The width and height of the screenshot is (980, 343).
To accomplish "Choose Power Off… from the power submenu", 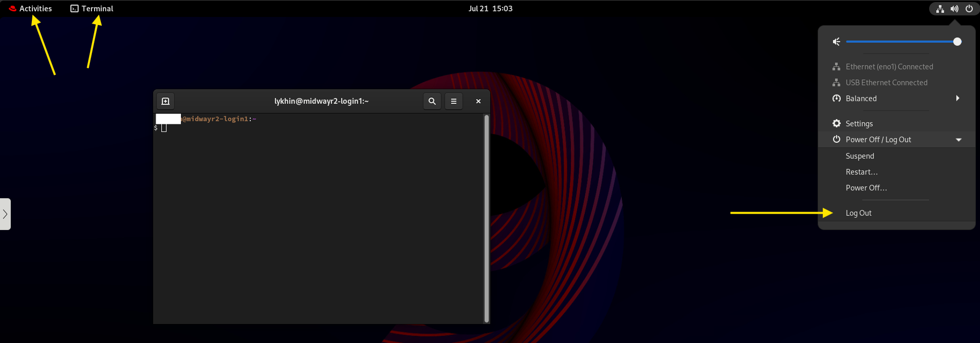I will click(897, 188).
